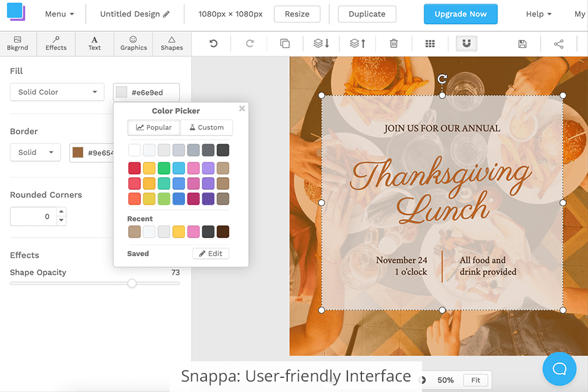Expand the Solid border style dropdown
Screen dimensions: 588x392
[x=36, y=153]
